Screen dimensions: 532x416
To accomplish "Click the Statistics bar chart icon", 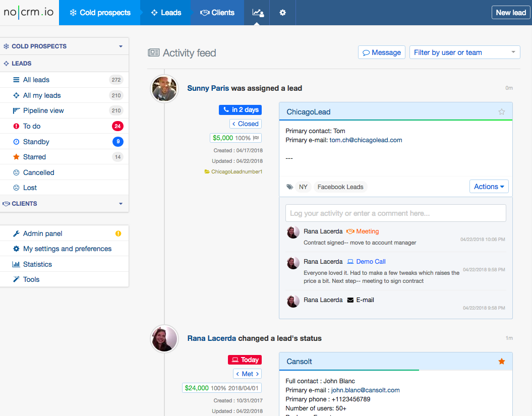I will tap(16, 264).
